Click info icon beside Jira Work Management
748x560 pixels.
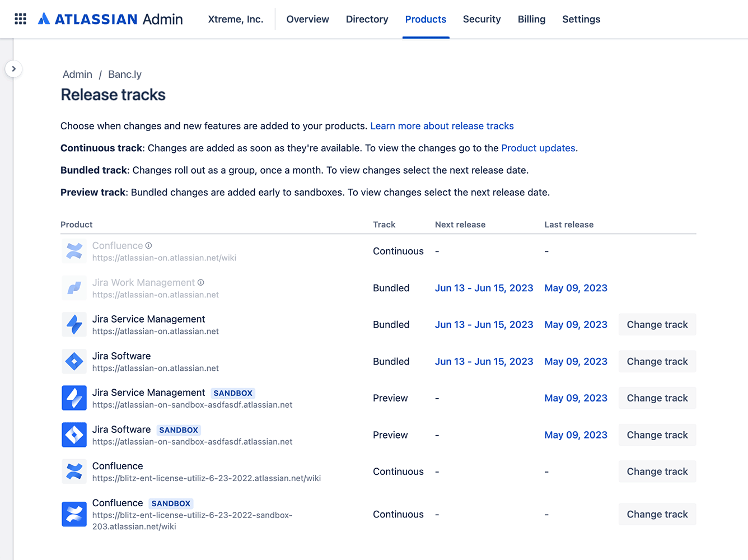coord(200,282)
